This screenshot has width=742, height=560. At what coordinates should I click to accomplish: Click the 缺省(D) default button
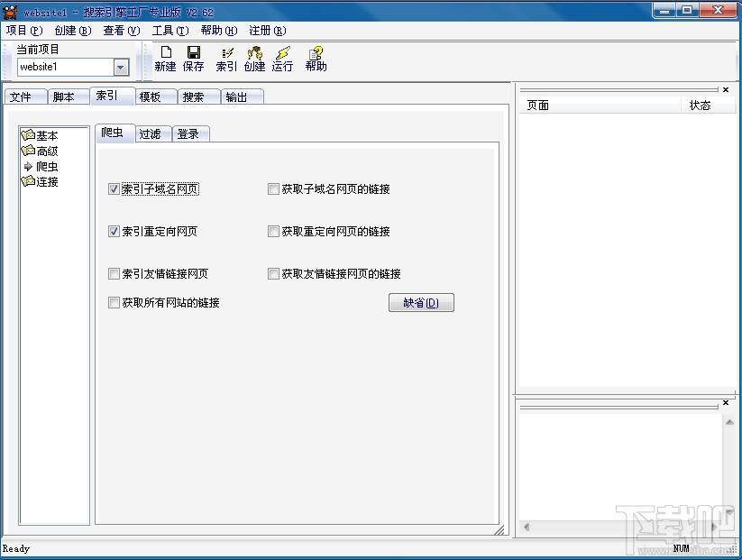point(421,302)
